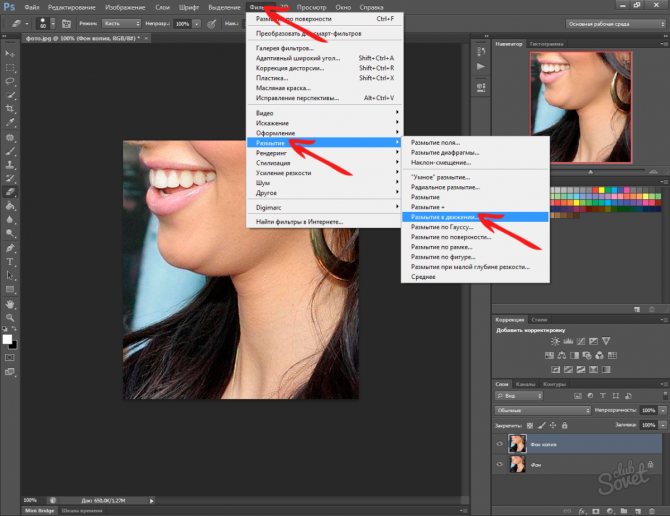Select the Pen tool

(x=10, y=247)
